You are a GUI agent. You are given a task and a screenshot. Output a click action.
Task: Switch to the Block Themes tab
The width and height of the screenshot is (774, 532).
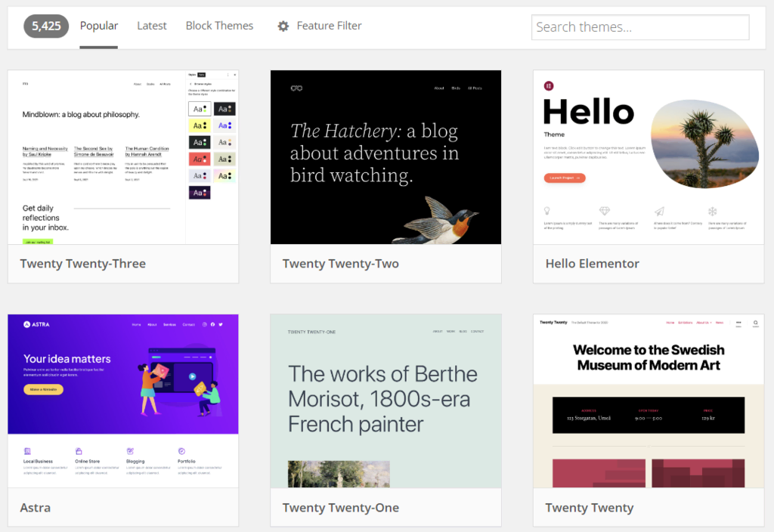pyautogui.click(x=219, y=25)
